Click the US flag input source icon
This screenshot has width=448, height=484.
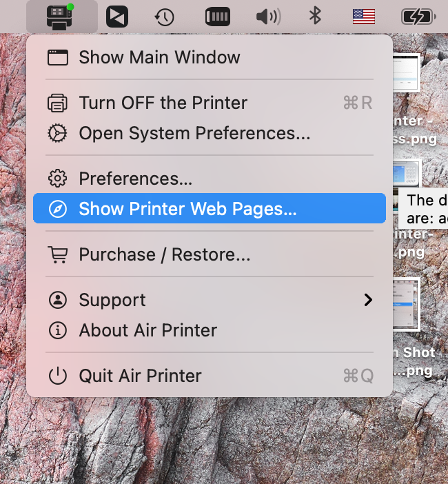coord(364,17)
